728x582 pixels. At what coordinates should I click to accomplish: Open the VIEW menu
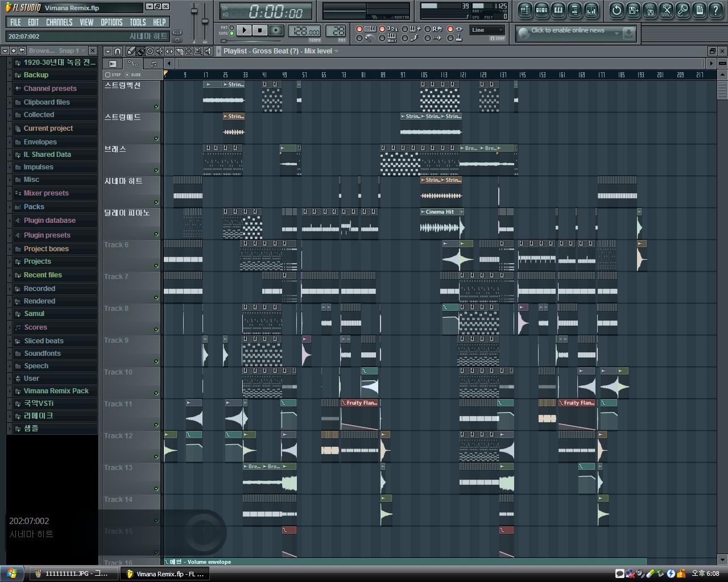pos(86,22)
